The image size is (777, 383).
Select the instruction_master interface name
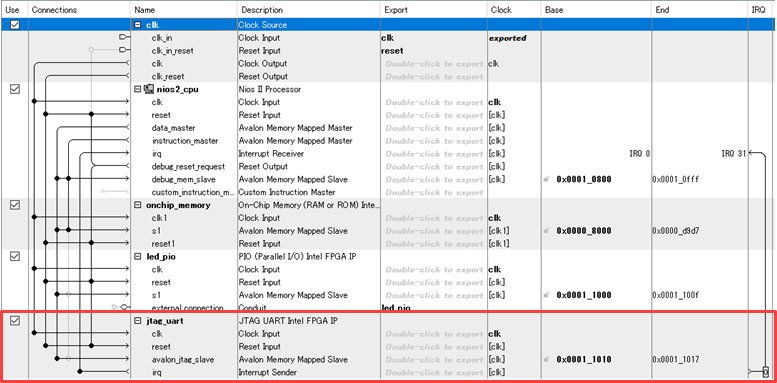185,141
